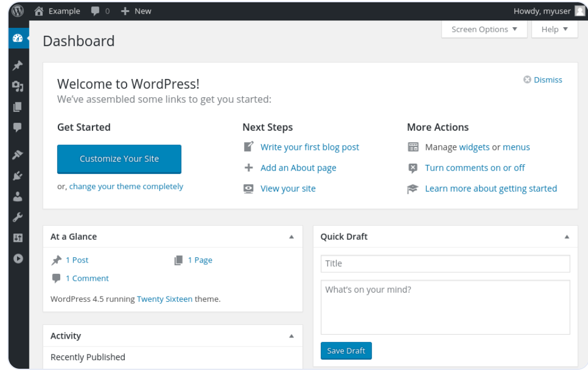Click the widgets grid icon under More Actions
The image size is (588, 375).
[x=413, y=147]
